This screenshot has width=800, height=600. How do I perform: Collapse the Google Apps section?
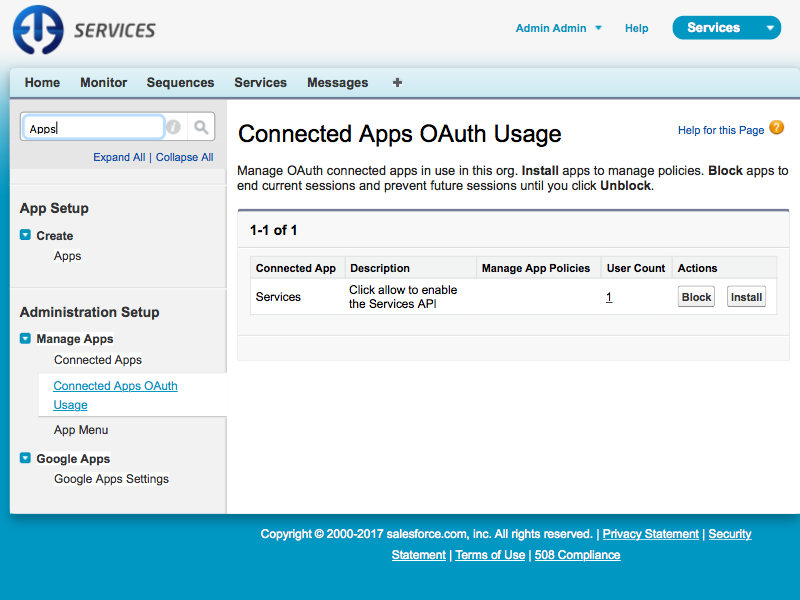(x=25, y=458)
